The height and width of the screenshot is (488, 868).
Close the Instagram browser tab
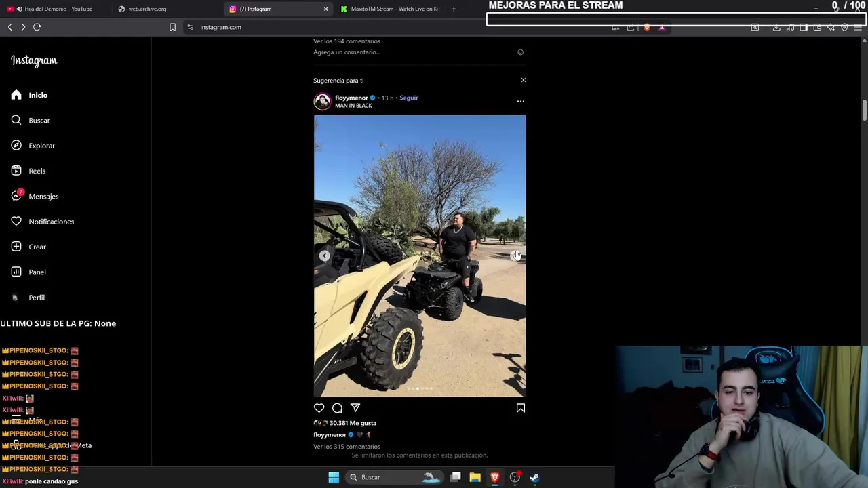[x=325, y=9]
